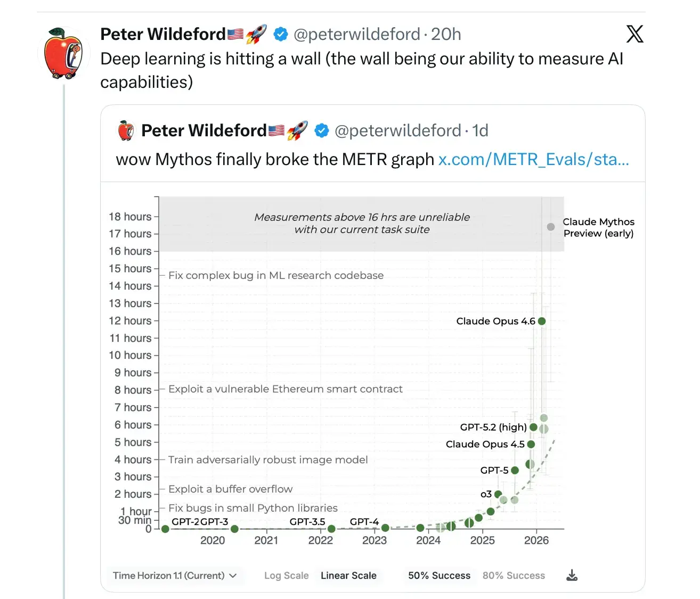Click the GPT-5 data point
The width and height of the screenshot is (700, 599).
tap(515, 470)
